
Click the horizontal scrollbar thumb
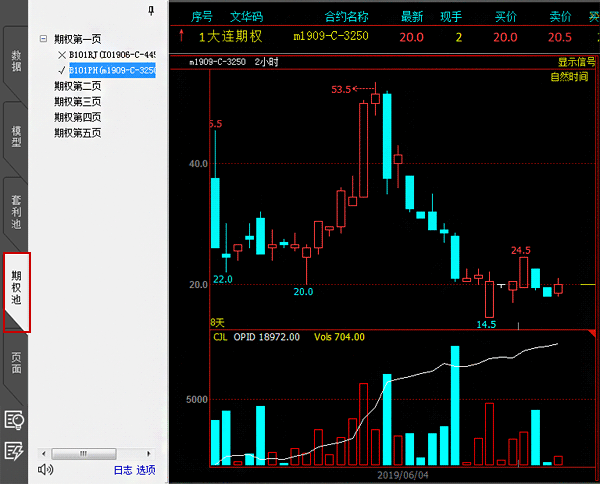[x=84, y=454]
